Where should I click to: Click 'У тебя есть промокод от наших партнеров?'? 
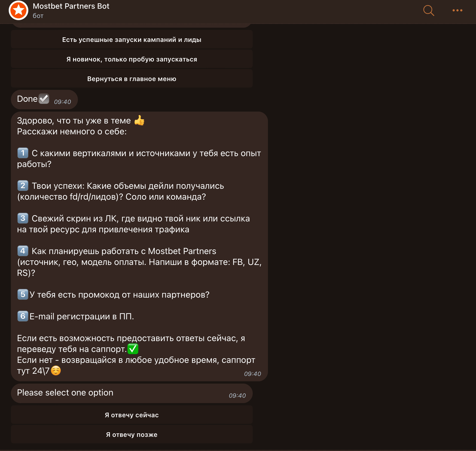tap(120, 295)
